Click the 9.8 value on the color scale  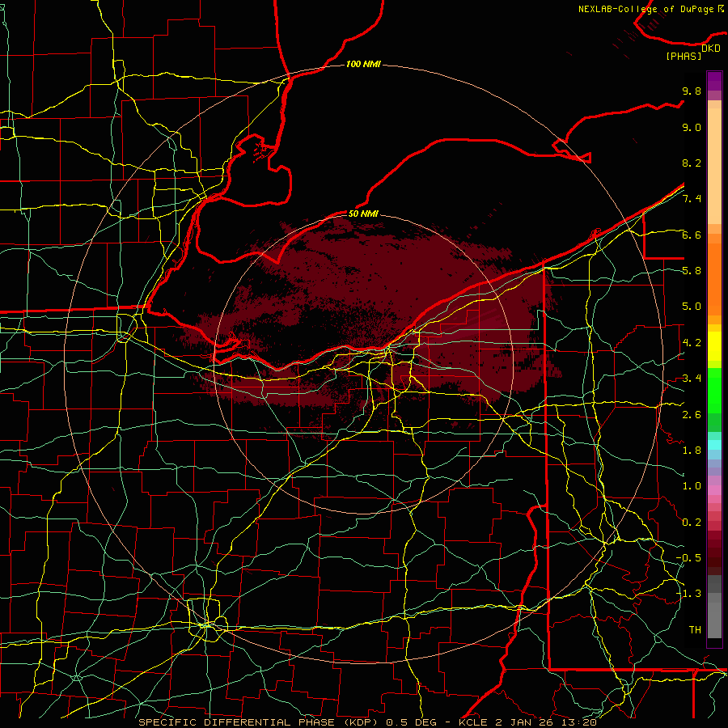coord(692,91)
